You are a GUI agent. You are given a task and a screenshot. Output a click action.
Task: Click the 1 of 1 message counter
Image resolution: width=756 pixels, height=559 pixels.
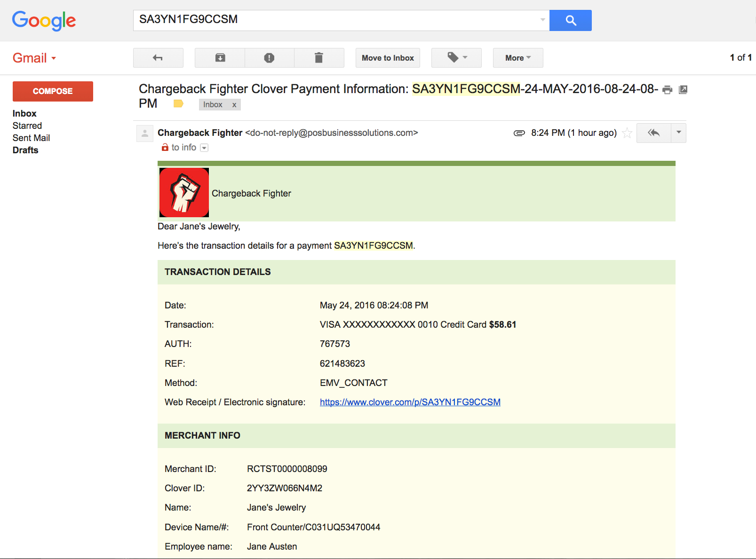pyautogui.click(x=740, y=57)
